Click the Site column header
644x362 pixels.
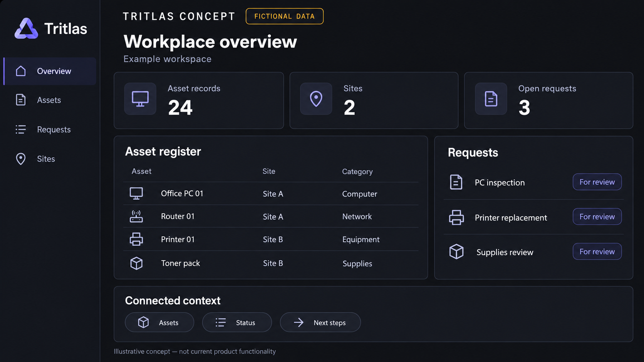point(269,171)
